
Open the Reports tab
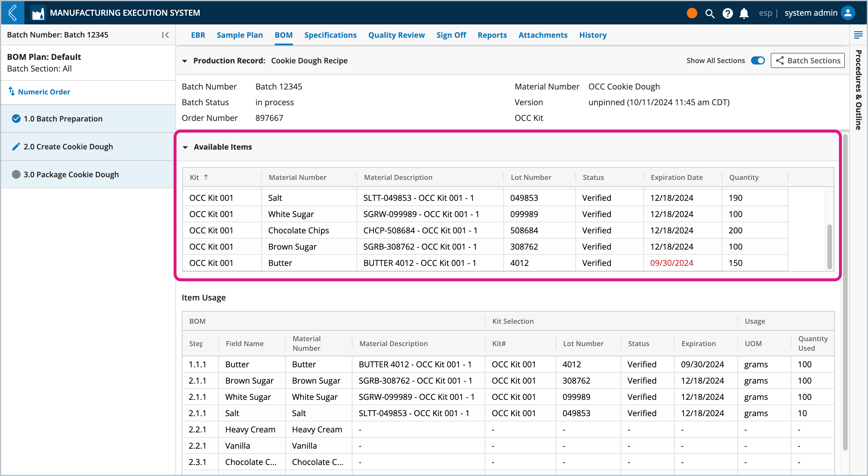tap(492, 35)
